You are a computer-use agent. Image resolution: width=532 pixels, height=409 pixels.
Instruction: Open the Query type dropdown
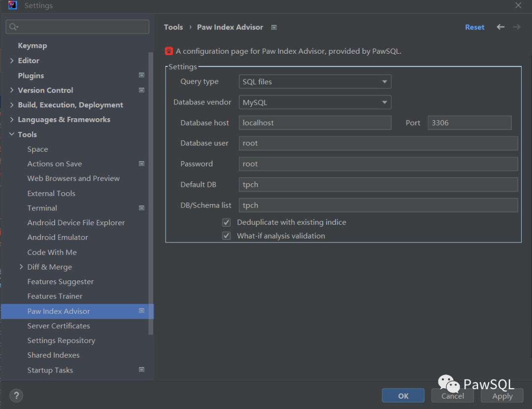coord(315,82)
